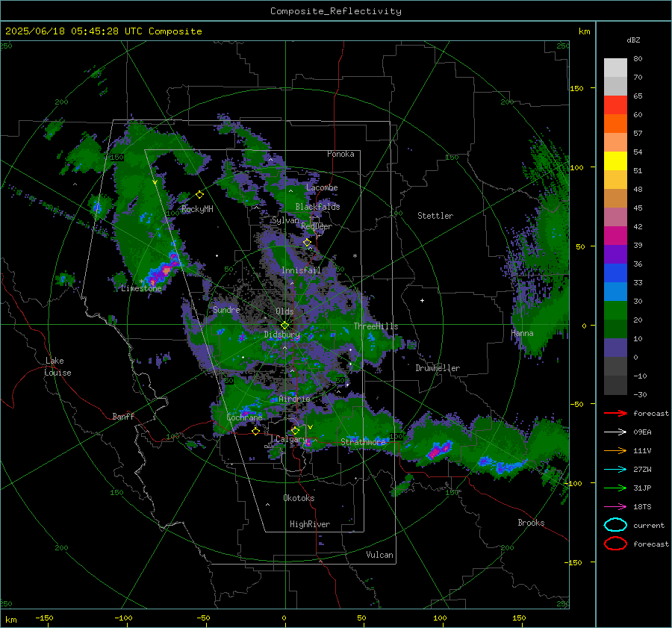This screenshot has height=628, width=672.
Task: Click the Olds label
Action: coord(284,311)
